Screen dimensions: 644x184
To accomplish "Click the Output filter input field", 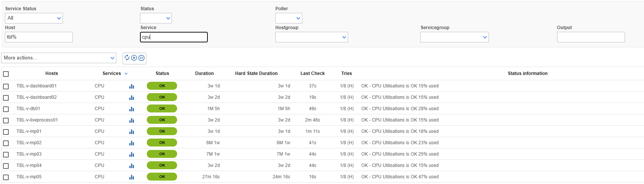I will (591, 37).
